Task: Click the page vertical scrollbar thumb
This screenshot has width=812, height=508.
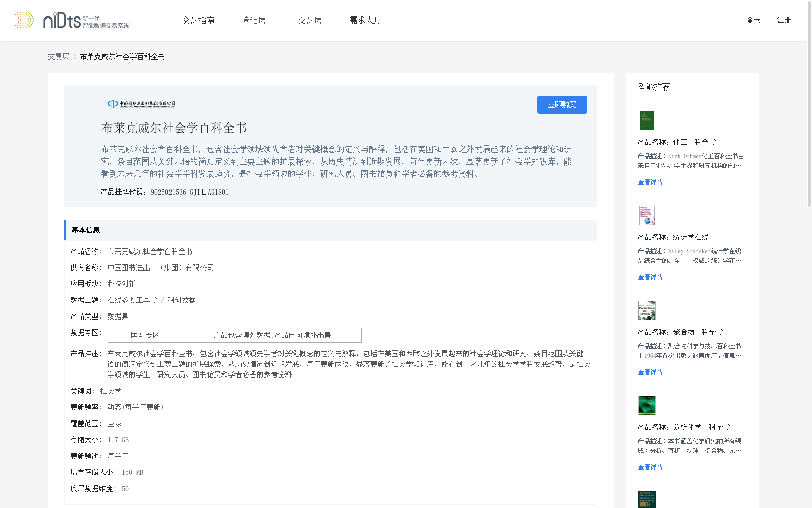Action: pos(809,104)
